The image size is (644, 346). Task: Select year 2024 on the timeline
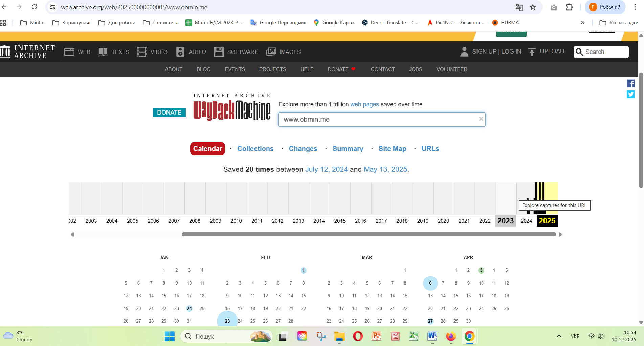coord(526,221)
